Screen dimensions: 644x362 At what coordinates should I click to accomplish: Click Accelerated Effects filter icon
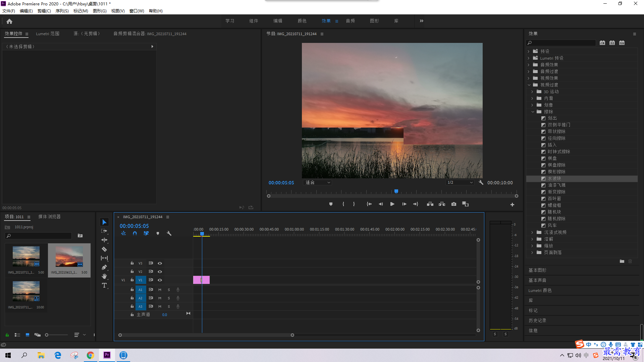click(602, 43)
